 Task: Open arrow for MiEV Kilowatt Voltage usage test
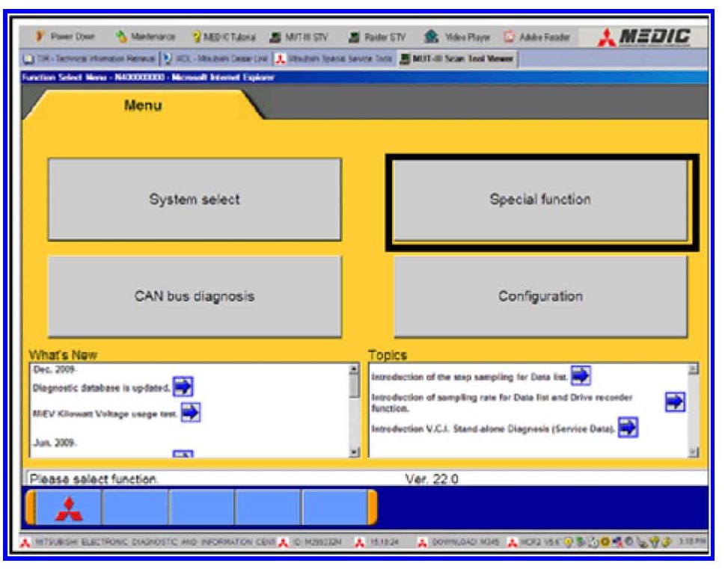[190, 412]
